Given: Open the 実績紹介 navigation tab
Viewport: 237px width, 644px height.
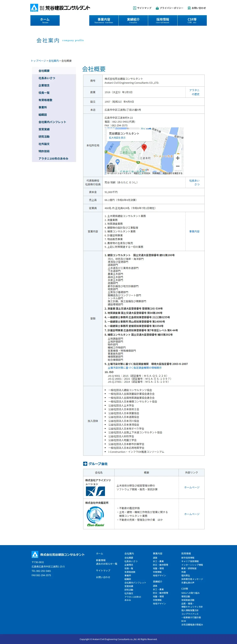Looking at the screenshot, I should pos(133,21).
